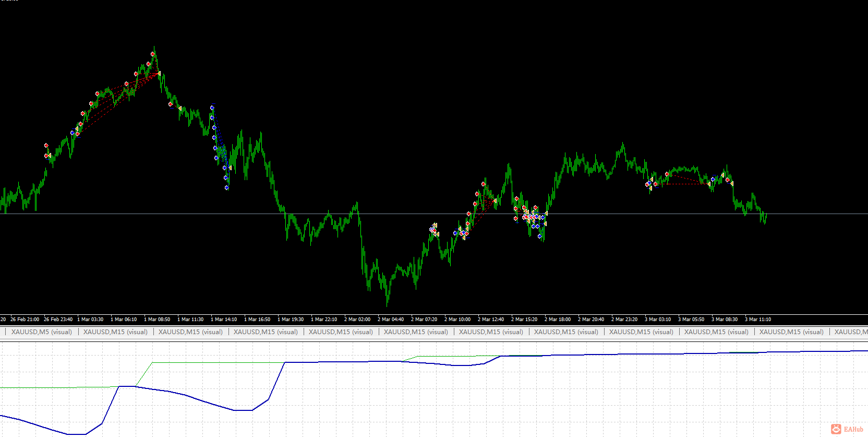Click the 1 Mar 11:30 time label
Screen dimensions: 868x437
tap(190, 320)
